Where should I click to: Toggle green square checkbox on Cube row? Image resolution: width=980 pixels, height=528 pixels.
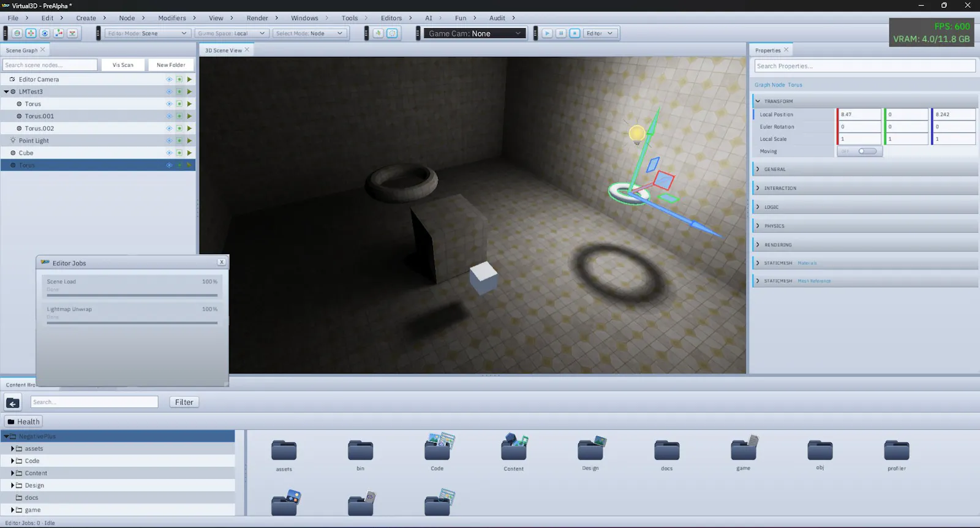179,153
